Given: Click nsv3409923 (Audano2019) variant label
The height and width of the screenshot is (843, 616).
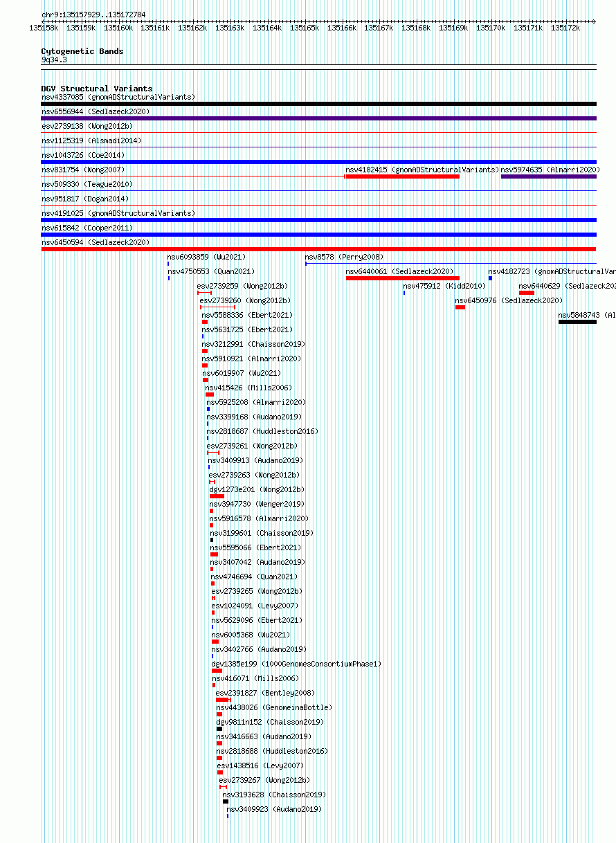Looking at the screenshot, I should 274,809.
